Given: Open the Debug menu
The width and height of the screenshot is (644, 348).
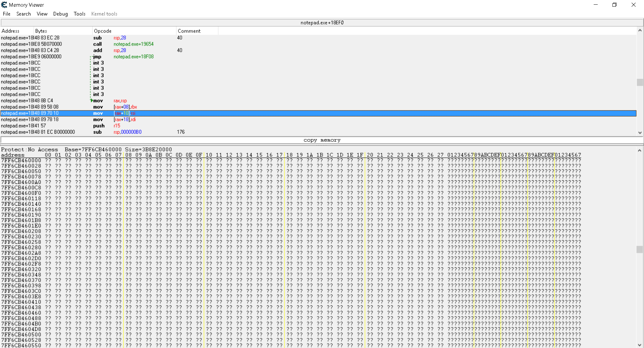Looking at the screenshot, I should coord(60,14).
